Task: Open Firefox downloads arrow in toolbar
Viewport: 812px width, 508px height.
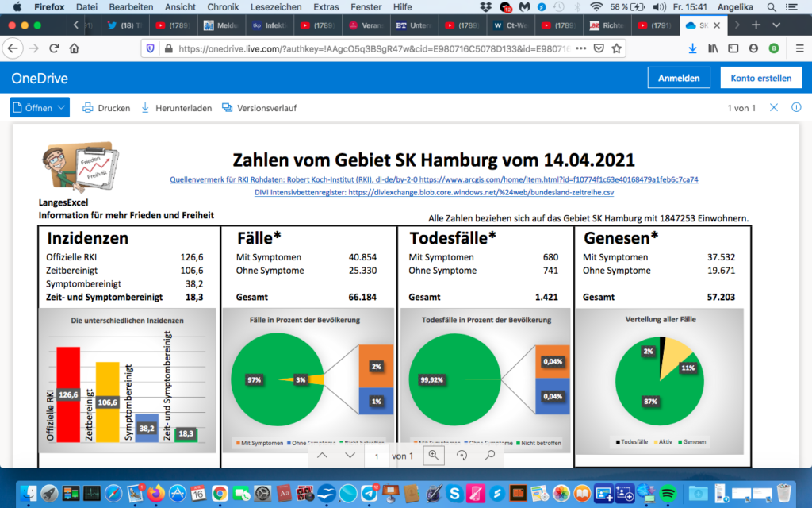Action: pyautogui.click(x=692, y=48)
